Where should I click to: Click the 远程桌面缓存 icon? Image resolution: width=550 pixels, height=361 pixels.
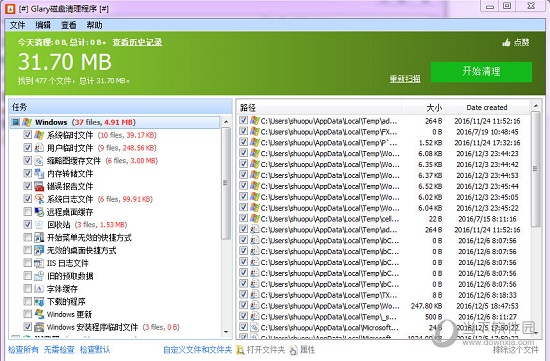pos(39,212)
